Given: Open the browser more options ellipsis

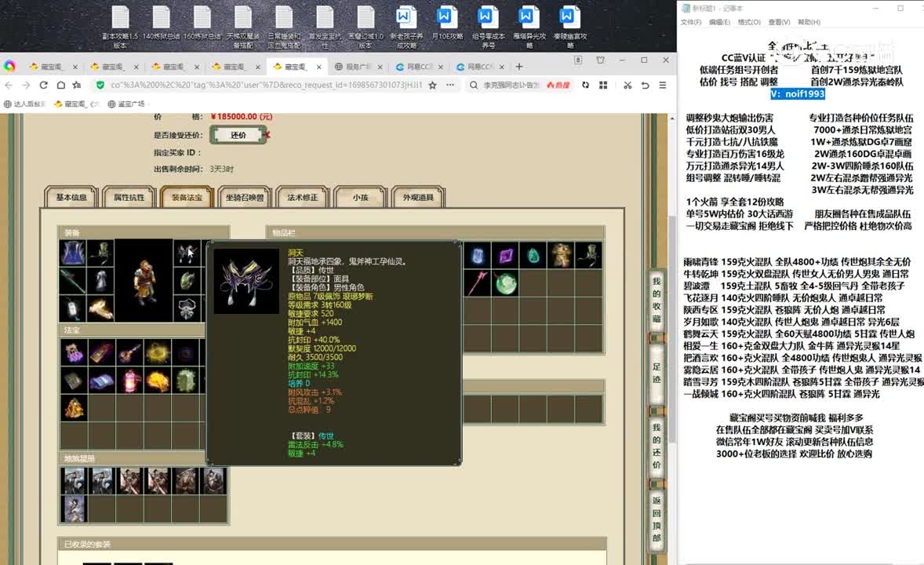Looking at the screenshot, I should (x=450, y=85).
